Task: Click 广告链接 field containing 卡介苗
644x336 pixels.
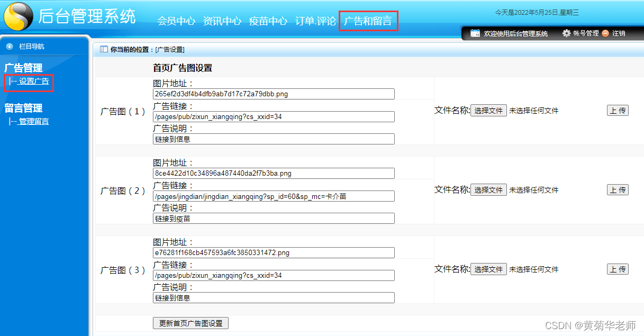Action: 274,196
